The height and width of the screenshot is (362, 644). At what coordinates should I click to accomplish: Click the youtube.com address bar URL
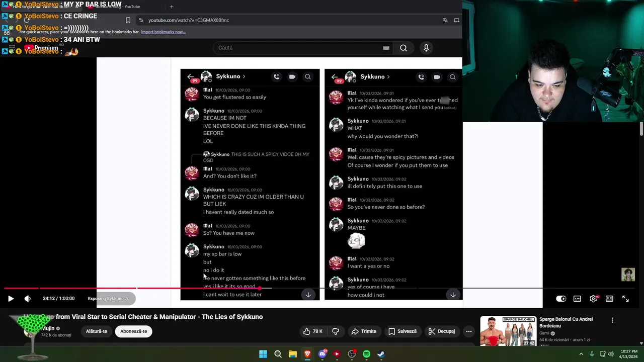pyautogui.click(x=189, y=20)
